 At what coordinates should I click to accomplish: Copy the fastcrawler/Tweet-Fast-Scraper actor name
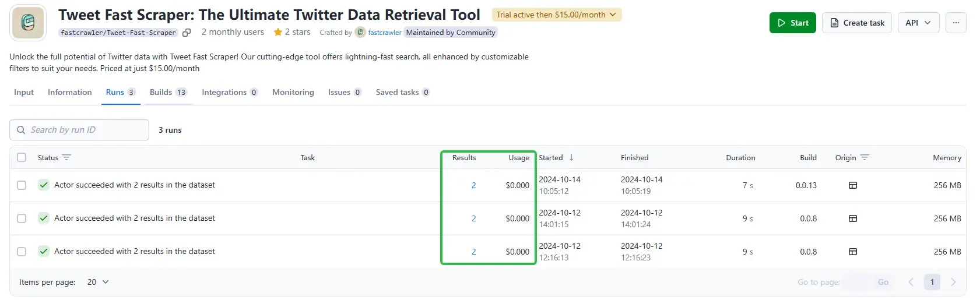[x=187, y=33]
